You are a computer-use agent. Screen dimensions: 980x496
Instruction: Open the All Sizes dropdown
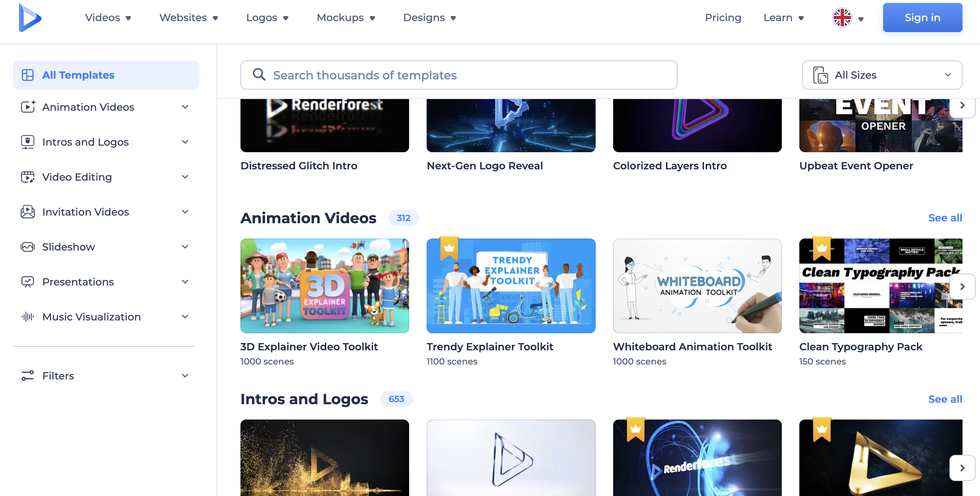point(882,75)
